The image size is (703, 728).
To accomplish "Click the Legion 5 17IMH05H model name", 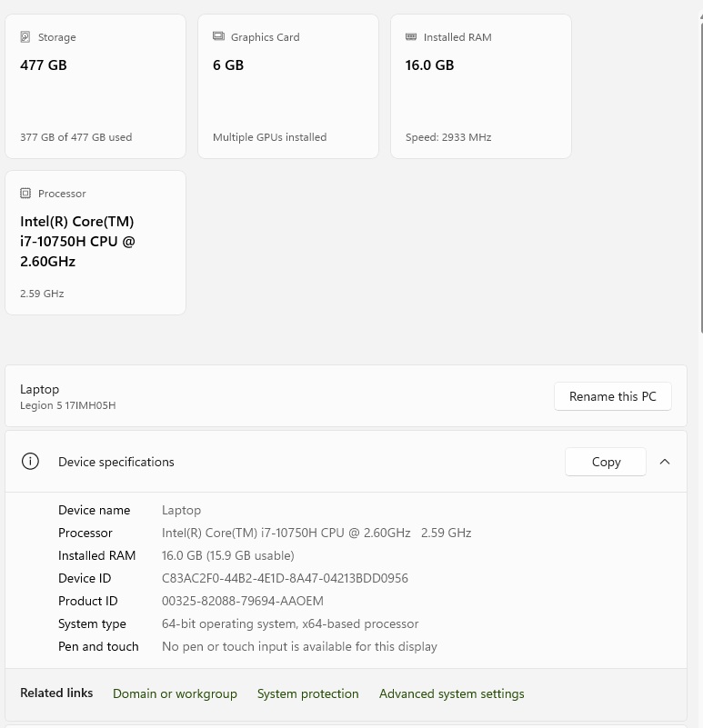I will [x=68, y=405].
